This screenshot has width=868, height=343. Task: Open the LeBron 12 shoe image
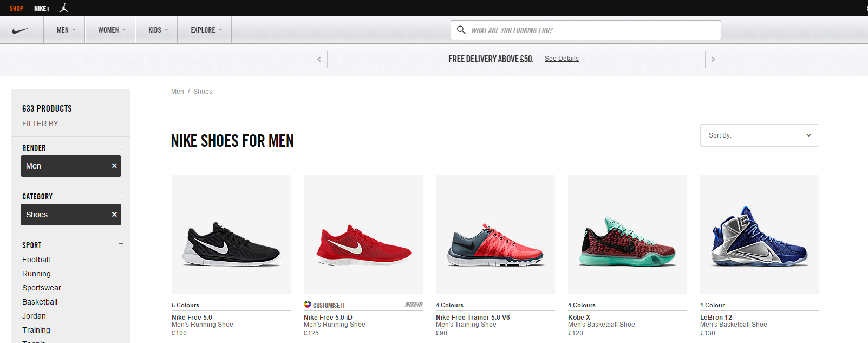click(x=759, y=235)
